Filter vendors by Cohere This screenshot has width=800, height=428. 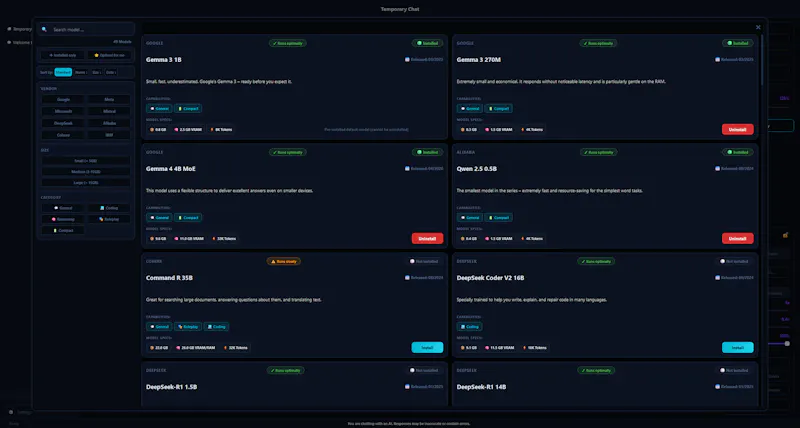[63, 135]
